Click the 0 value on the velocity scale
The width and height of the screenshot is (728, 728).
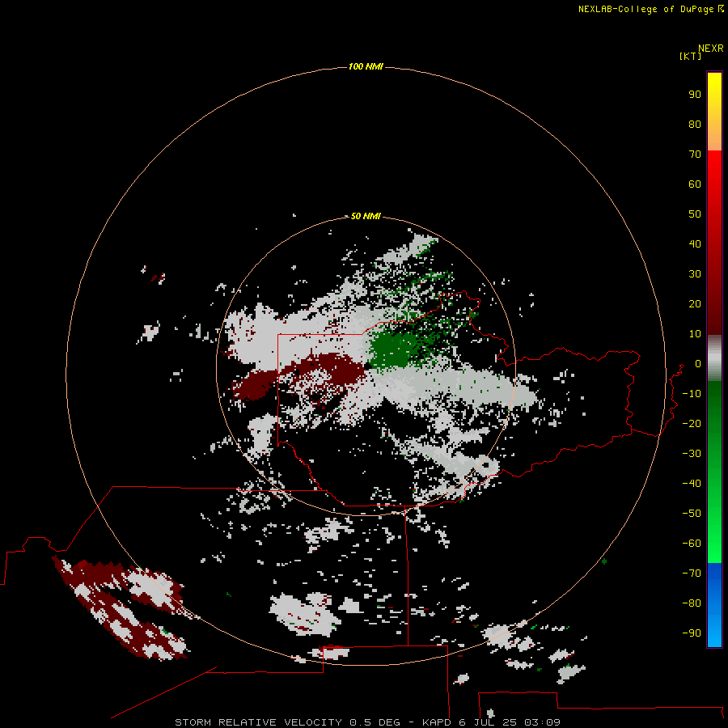(x=698, y=363)
